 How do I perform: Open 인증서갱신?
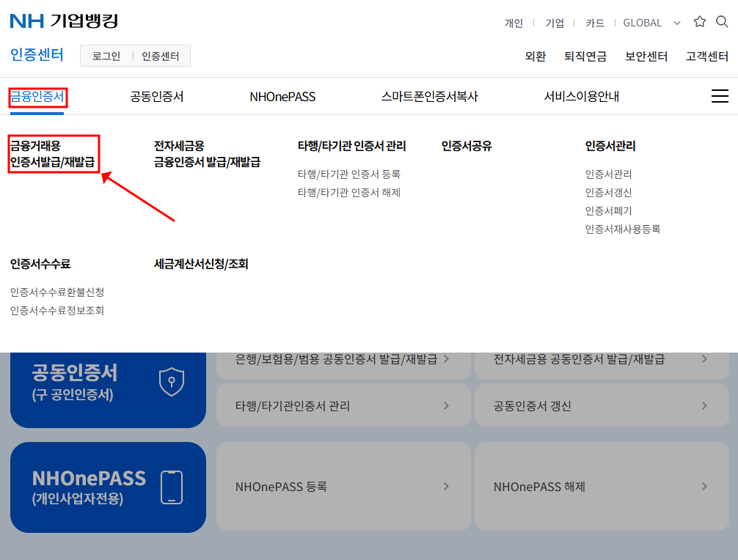(608, 192)
